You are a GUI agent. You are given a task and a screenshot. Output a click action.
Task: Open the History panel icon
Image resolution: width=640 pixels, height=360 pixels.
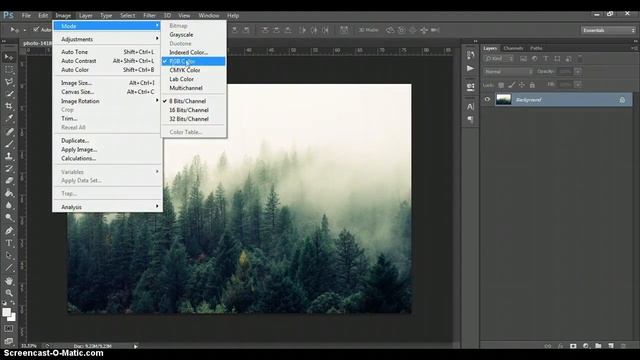pos(470,55)
